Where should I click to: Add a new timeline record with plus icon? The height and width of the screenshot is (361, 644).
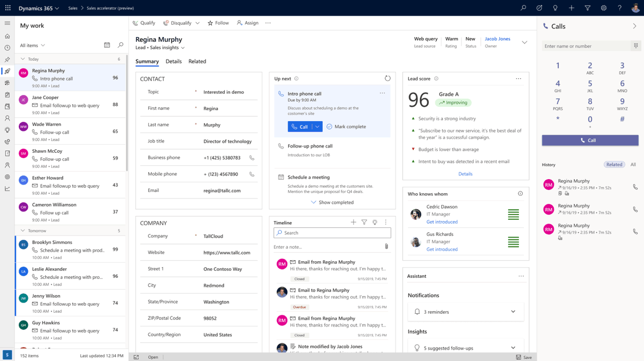coord(353,222)
